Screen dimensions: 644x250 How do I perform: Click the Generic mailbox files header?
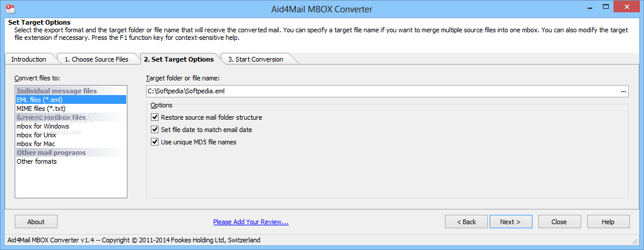pyautogui.click(x=70, y=117)
